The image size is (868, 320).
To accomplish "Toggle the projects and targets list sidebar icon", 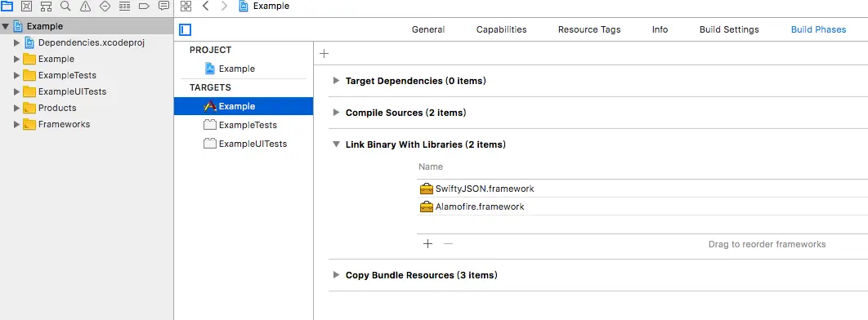I will point(186,30).
